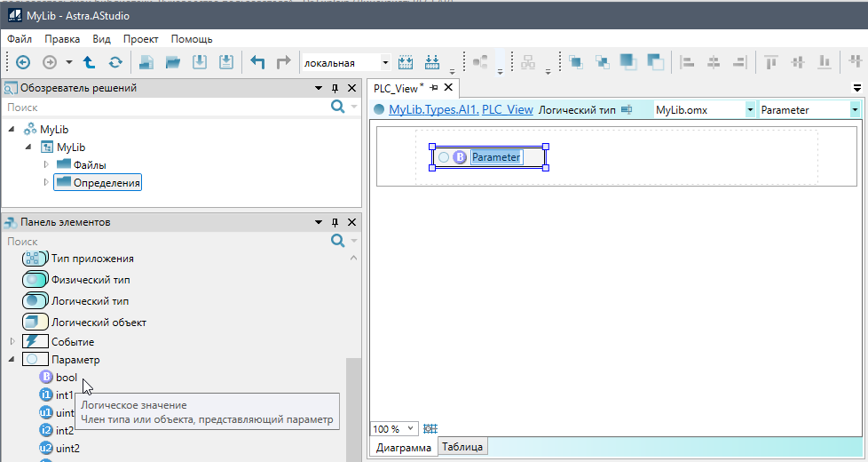
Task: Pin the Панель элементов panel
Action: coord(335,222)
